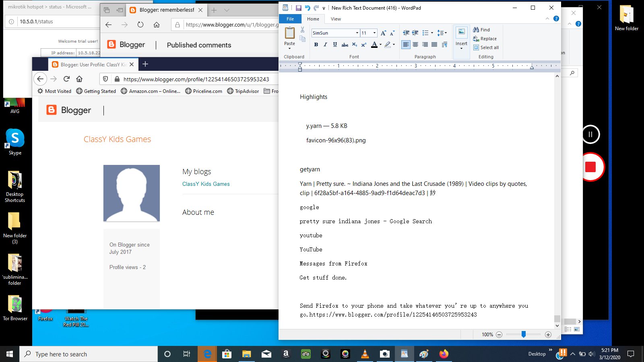Screen dimensions: 644x362
Task: Insert a picture into the document
Action: click(x=461, y=32)
